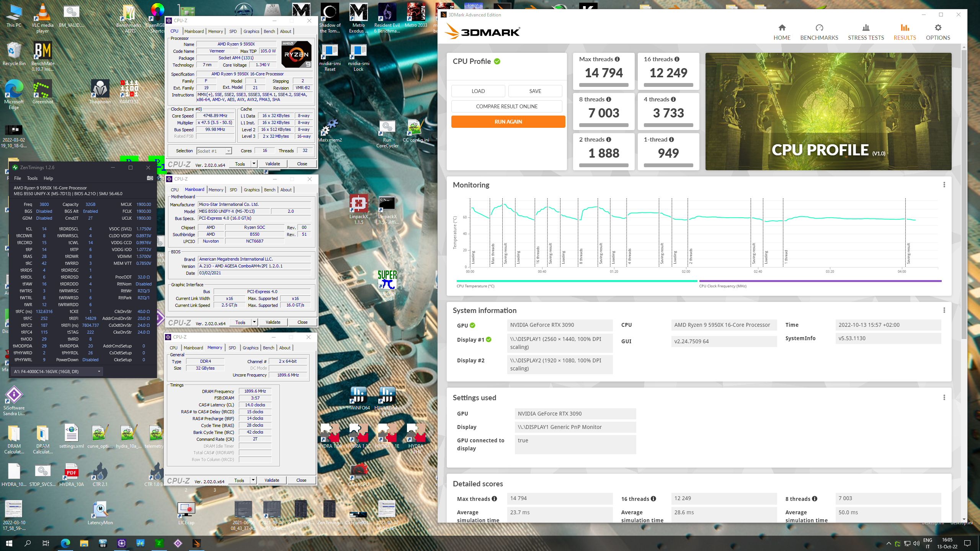Open the ZenTimings memory module dropdown
980x551 pixels.
57,371
